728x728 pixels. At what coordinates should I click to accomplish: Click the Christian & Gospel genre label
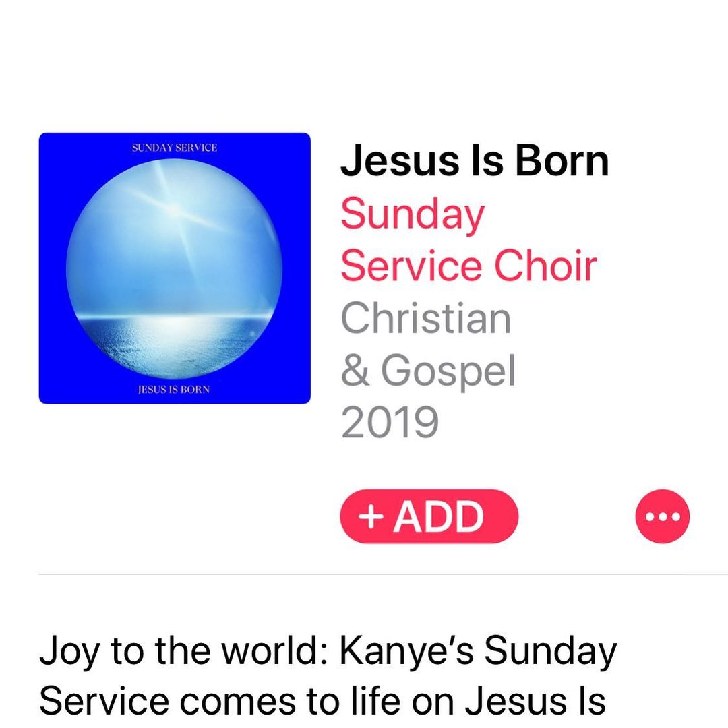point(427,344)
